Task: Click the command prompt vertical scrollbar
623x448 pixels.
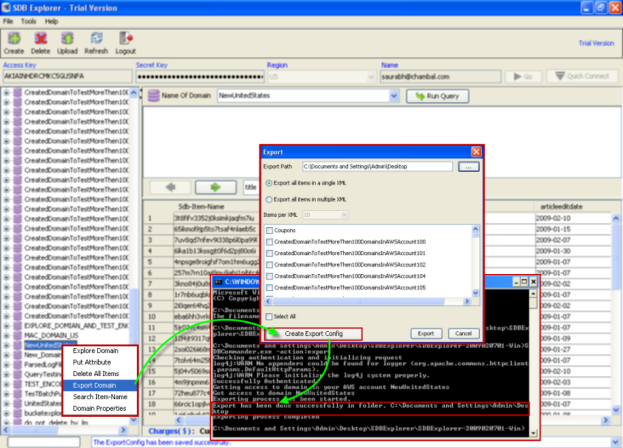Action: 533,363
